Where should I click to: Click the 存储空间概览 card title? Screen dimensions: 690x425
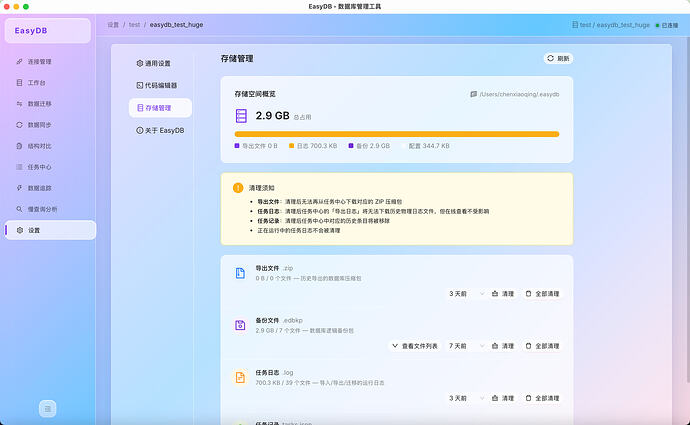point(255,94)
